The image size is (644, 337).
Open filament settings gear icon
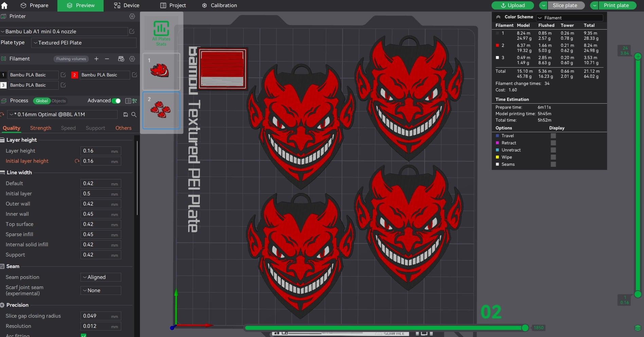tap(132, 59)
